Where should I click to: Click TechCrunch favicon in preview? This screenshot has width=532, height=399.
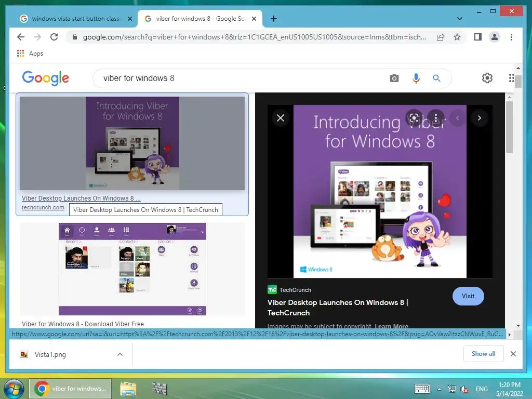point(272,289)
